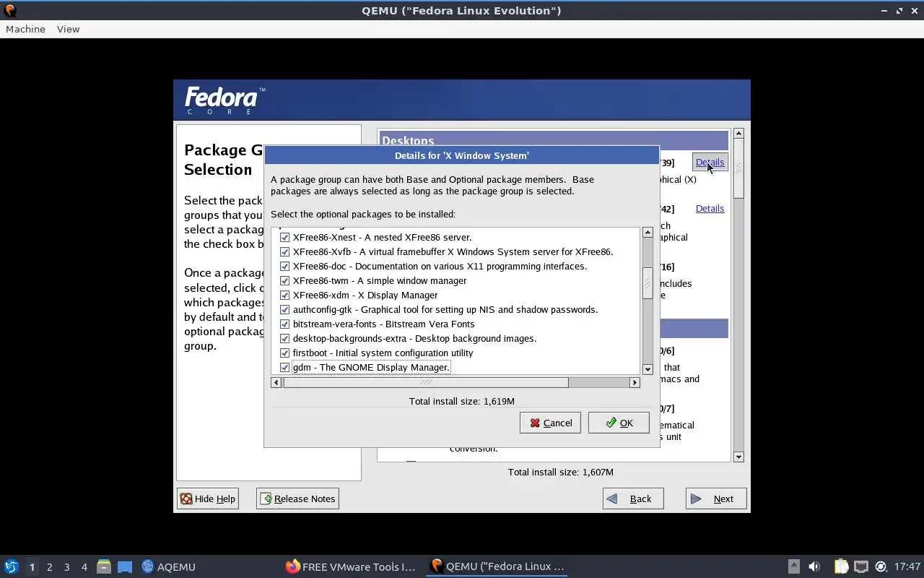
Task: Uncheck the gdm GNOME Display Manager checkbox
Action: [x=284, y=367]
